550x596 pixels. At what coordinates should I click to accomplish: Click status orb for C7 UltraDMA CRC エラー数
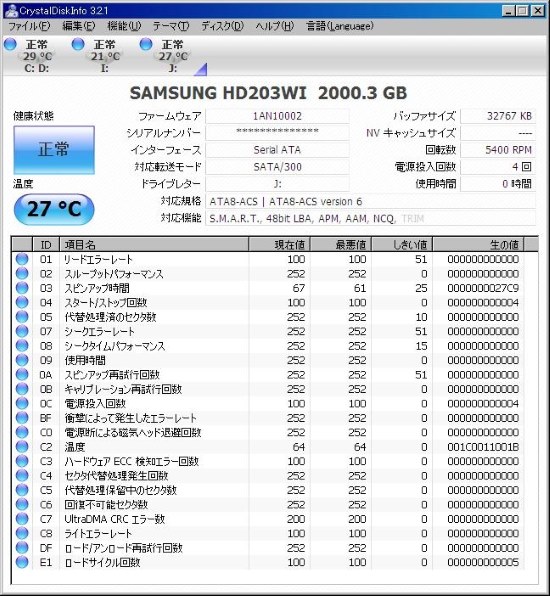click(22, 519)
